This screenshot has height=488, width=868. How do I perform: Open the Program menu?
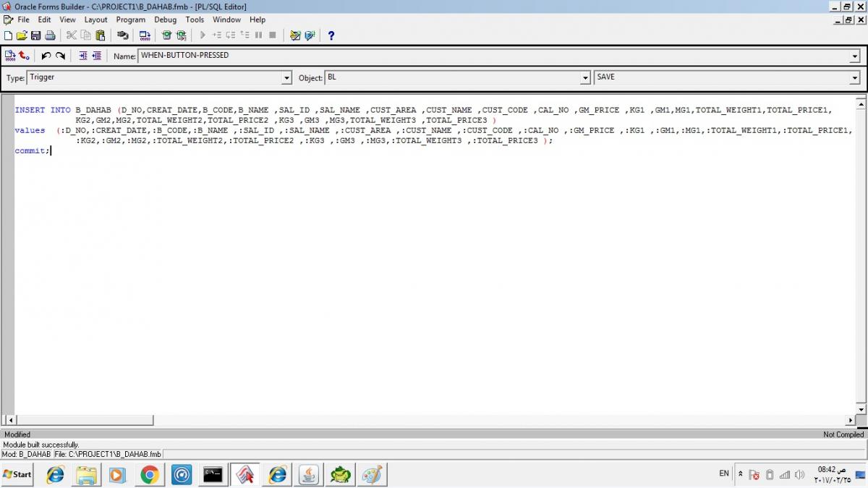[x=130, y=20]
